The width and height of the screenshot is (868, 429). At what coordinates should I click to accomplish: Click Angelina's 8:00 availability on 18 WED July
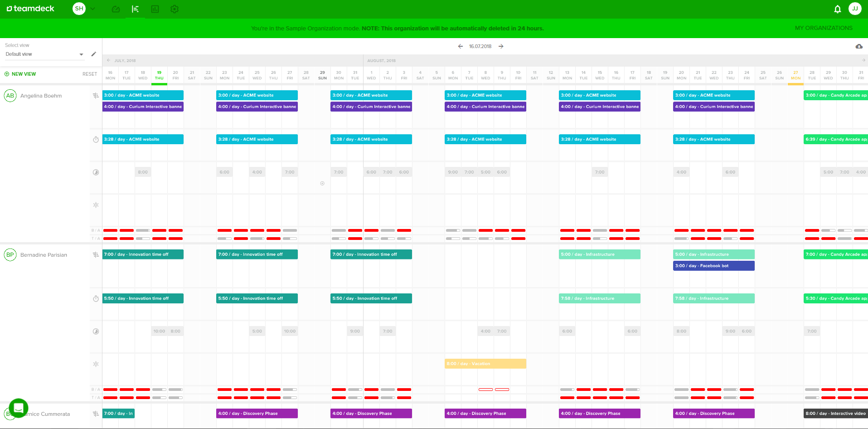pos(143,172)
